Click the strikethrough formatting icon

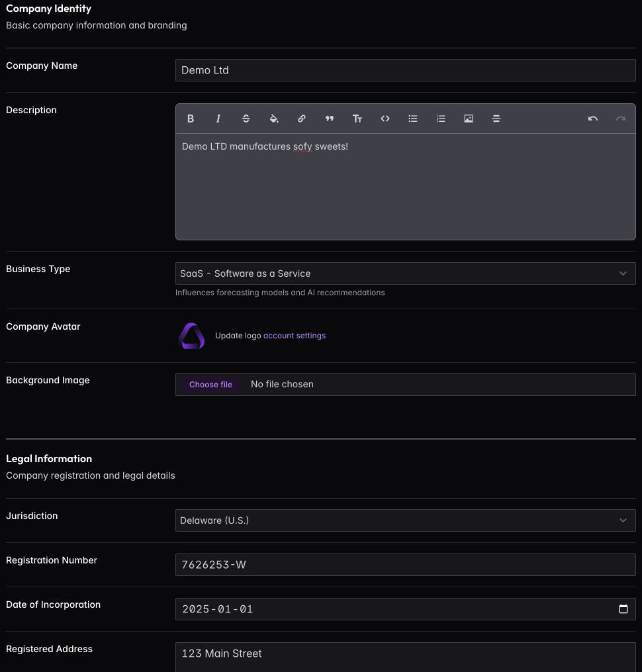tap(246, 119)
